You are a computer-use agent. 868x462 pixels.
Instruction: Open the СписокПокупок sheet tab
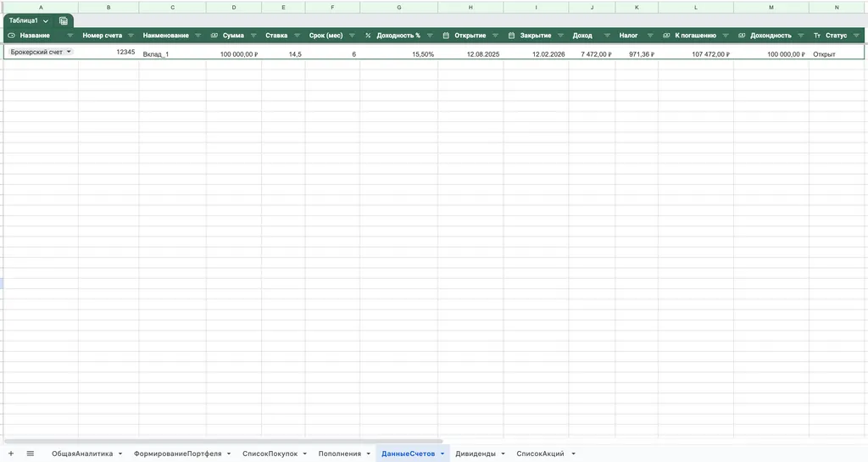pos(270,454)
